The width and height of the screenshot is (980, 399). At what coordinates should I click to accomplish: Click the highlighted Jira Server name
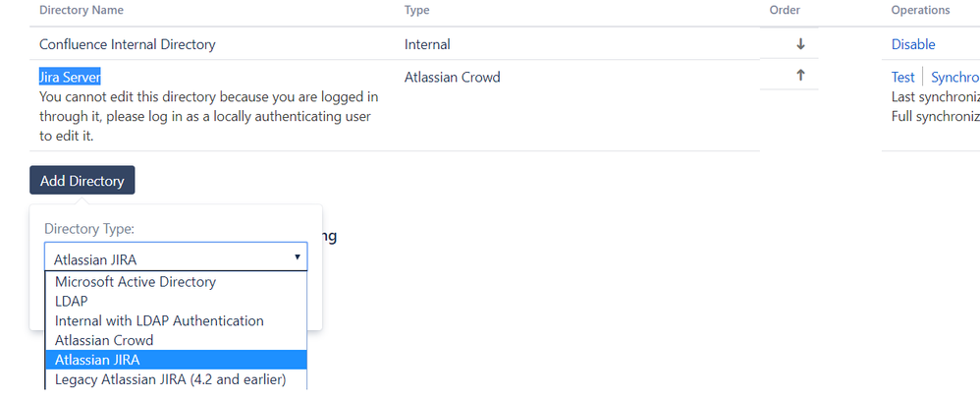[70, 77]
